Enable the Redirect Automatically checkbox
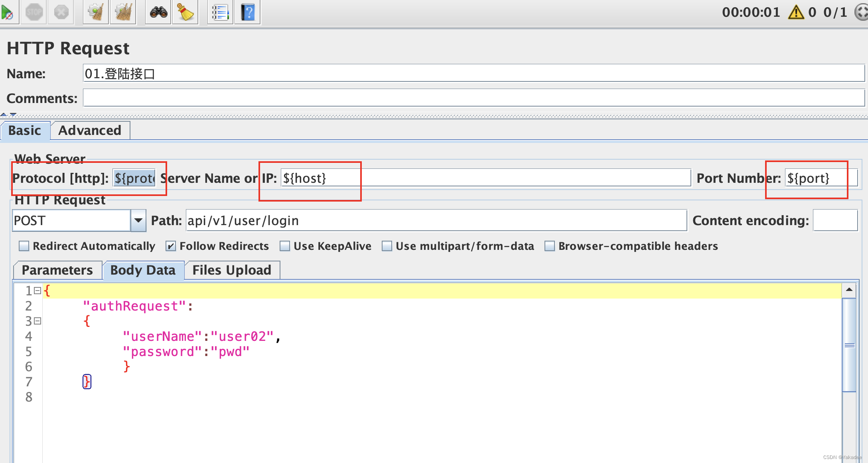Image resolution: width=868 pixels, height=463 pixels. click(24, 246)
